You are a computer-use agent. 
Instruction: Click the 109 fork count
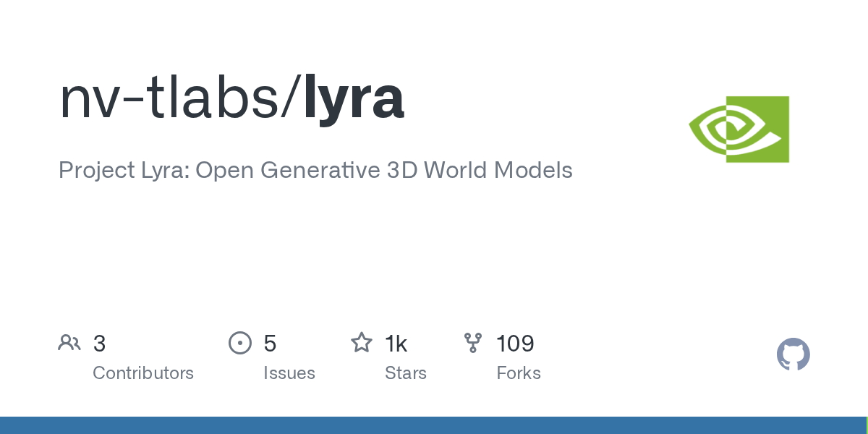coord(515,344)
